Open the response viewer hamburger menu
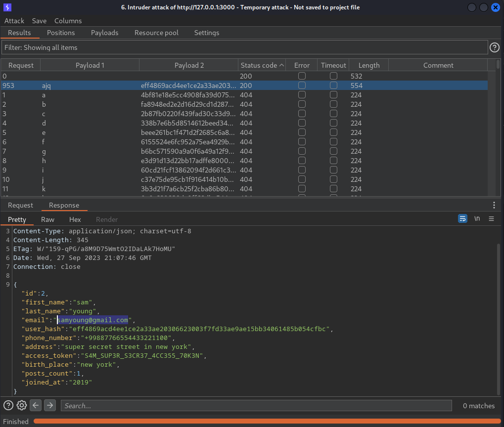The height and width of the screenshot is (427, 504). pyautogui.click(x=491, y=219)
